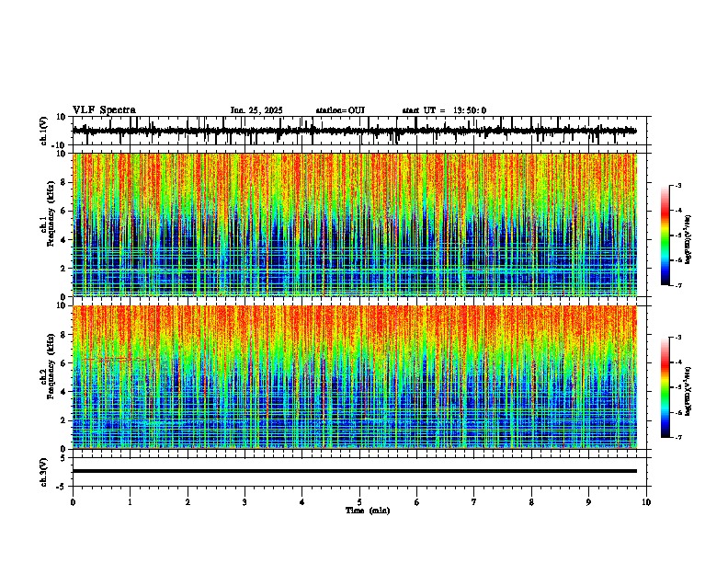
Task: Click the "start UT = 13:50:0" header text
Action: click(x=444, y=110)
